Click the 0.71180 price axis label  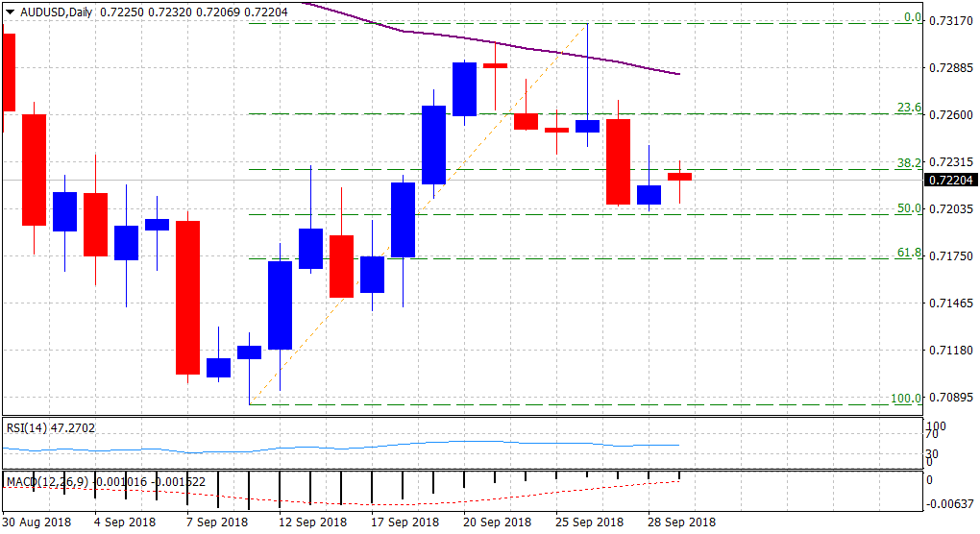951,351
